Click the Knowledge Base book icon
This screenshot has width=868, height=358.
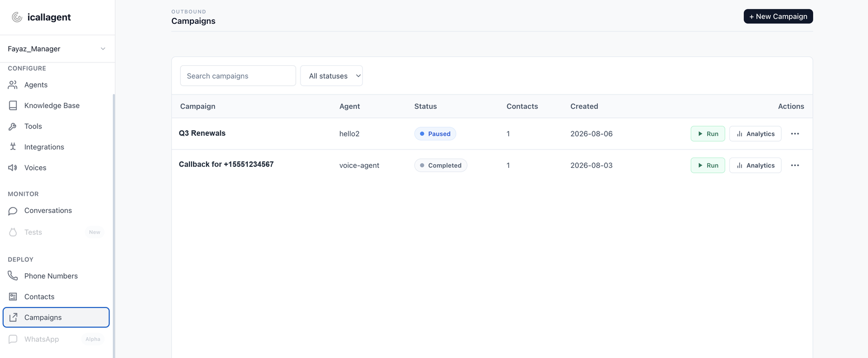point(13,105)
